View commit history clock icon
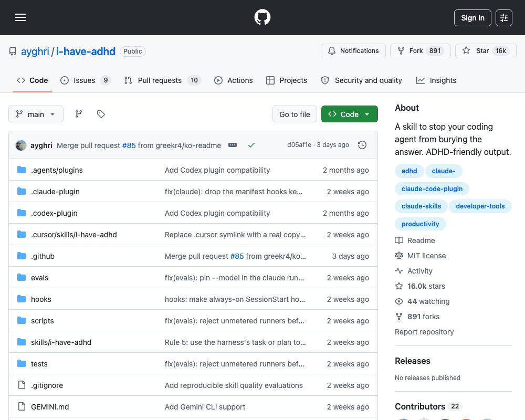The height and width of the screenshot is (420, 525). (x=362, y=145)
